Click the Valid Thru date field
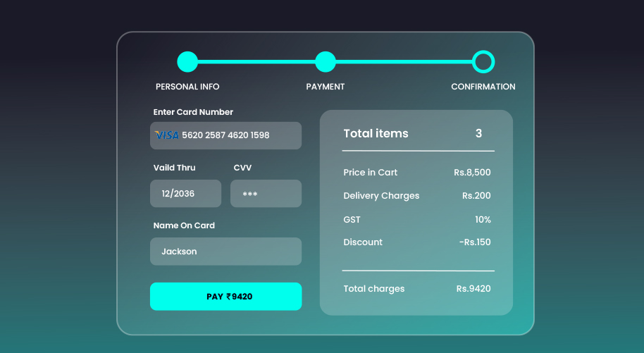644x353 pixels. [185, 194]
